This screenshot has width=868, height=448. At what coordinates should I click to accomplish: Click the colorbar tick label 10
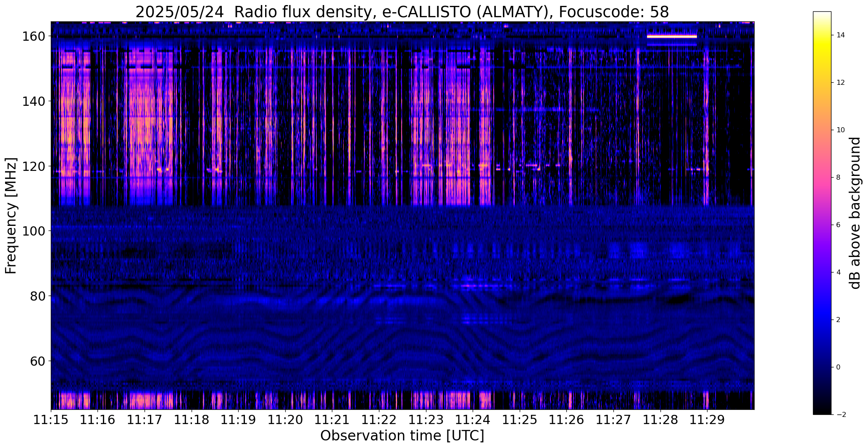[841, 130]
